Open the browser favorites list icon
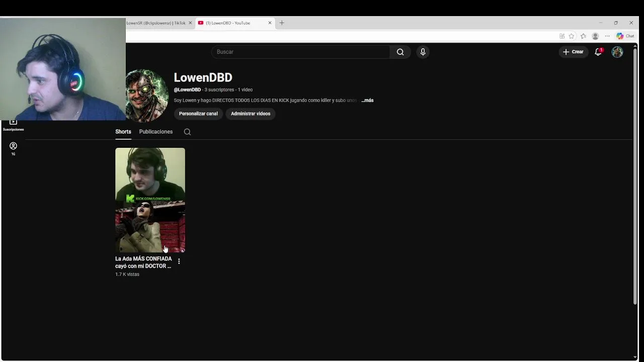This screenshot has height=362, width=644. pos(583,36)
